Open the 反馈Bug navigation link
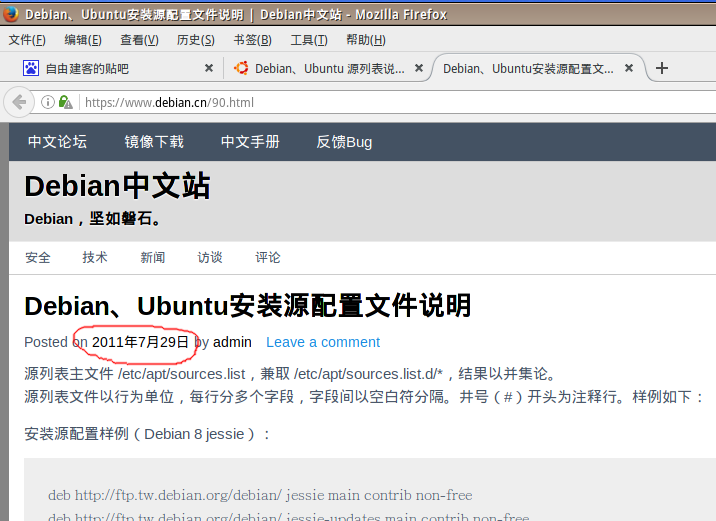Screen dimensions: 716x521 [x=344, y=142]
